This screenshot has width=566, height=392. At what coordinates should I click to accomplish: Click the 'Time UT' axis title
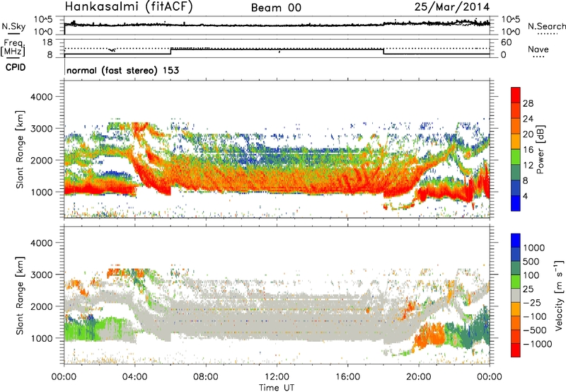[x=277, y=387]
